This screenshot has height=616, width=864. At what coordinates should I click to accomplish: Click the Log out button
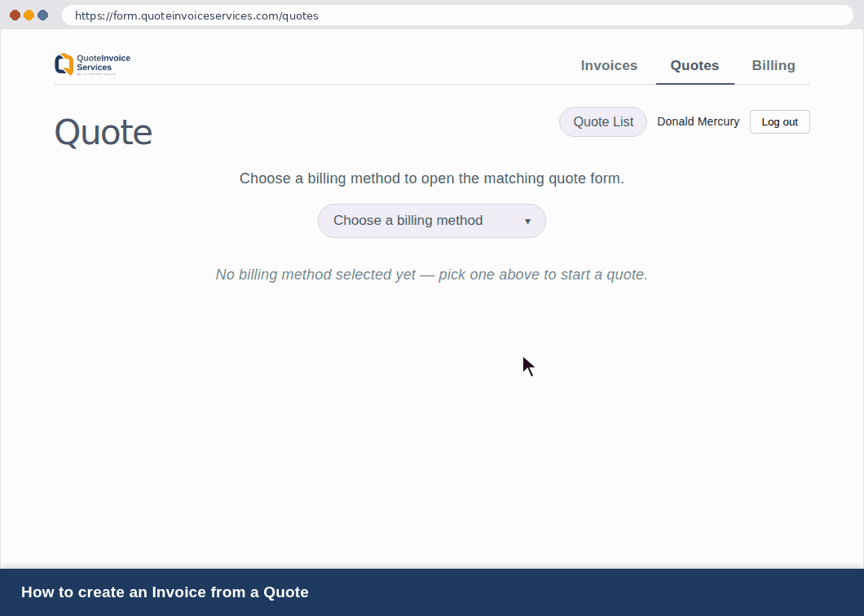780,121
